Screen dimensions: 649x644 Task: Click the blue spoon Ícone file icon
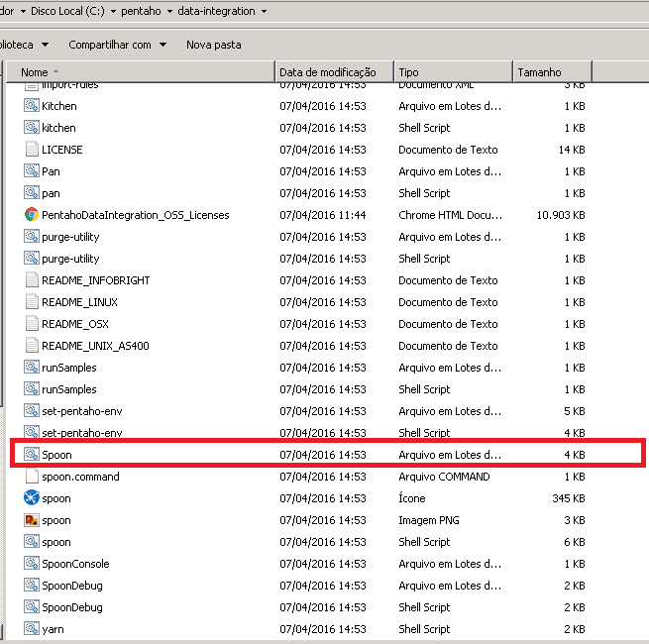point(32,498)
